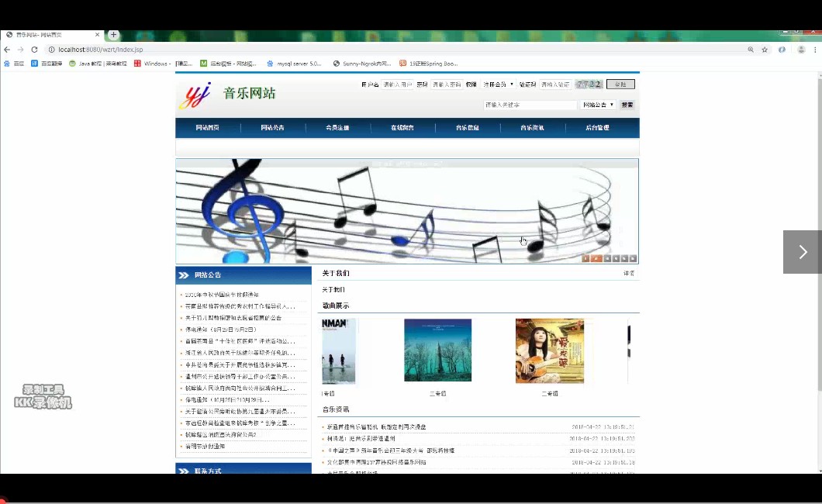Viewport: 822px width, 504px height.
Task: Select banner slide indicator 2
Action: [596, 258]
